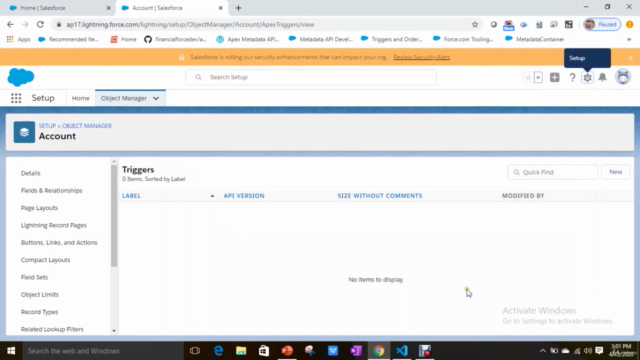Launch Microsoft Edge from the taskbar
This screenshot has width=640, height=360.
tap(218, 351)
